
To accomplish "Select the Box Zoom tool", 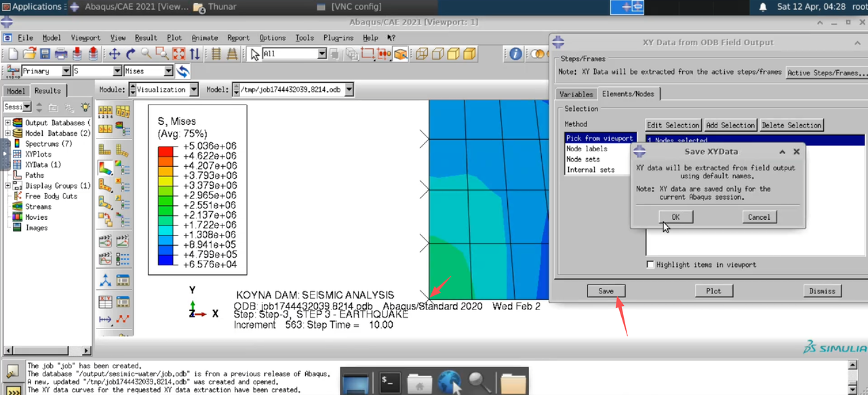I will coord(162,54).
